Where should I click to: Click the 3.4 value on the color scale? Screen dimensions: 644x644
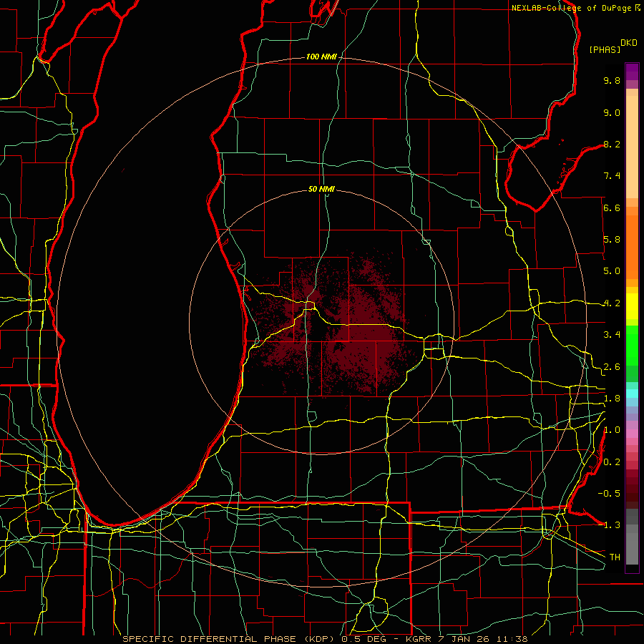coord(612,335)
